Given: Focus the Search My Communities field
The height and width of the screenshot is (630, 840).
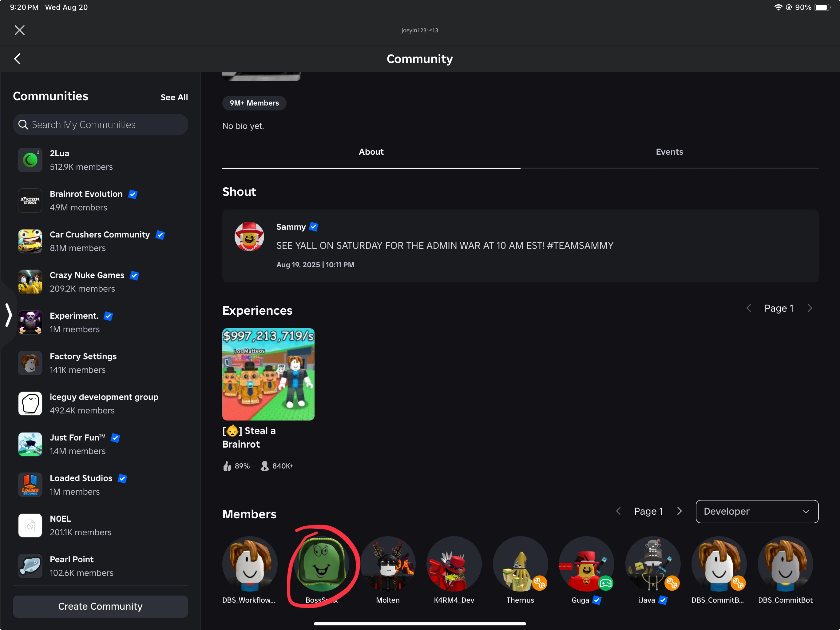Looking at the screenshot, I should coord(101,125).
